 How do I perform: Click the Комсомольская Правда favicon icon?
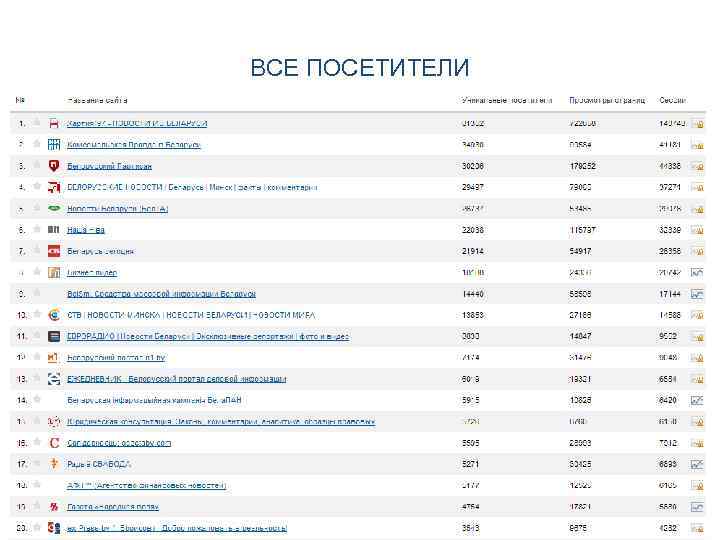click(x=54, y=145)
